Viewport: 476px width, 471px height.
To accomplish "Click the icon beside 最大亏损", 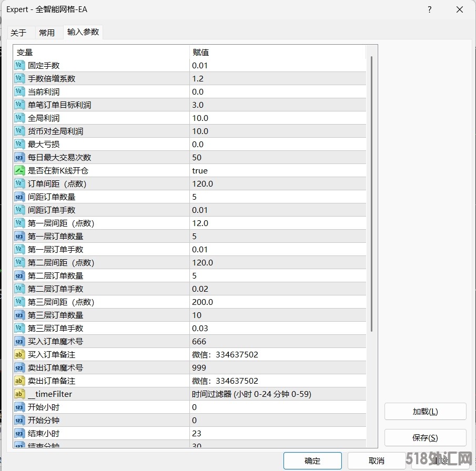I will click(x=20, y=144).
